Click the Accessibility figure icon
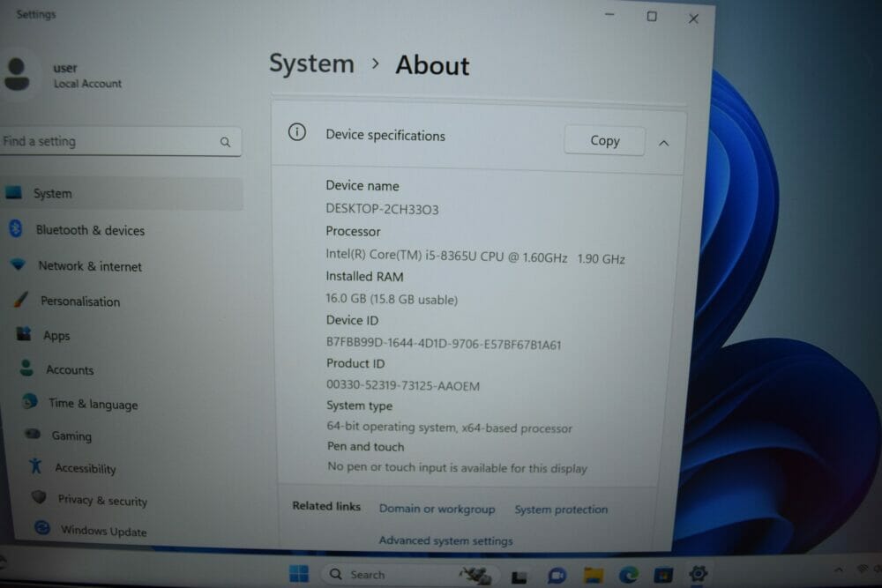Screen dimensions: 882x588 pos(36,465)
